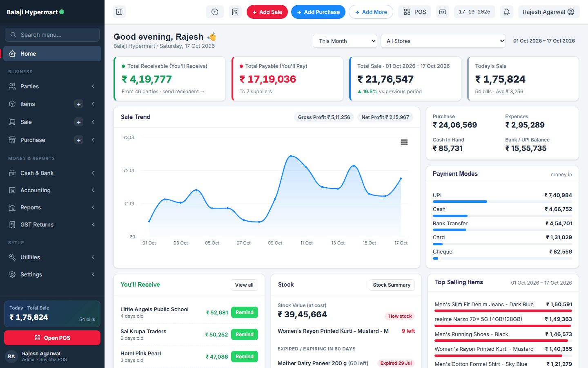Click Remind for Hotel Pink Pearl

[245, 357]
